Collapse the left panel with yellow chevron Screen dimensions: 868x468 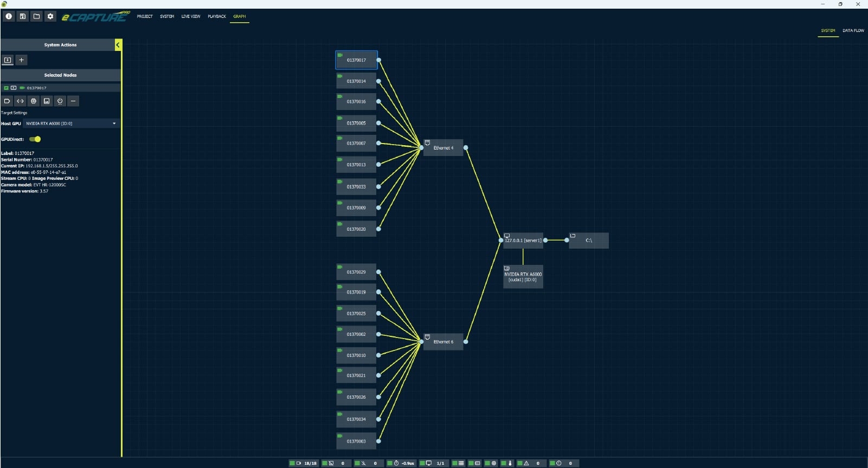118,45
